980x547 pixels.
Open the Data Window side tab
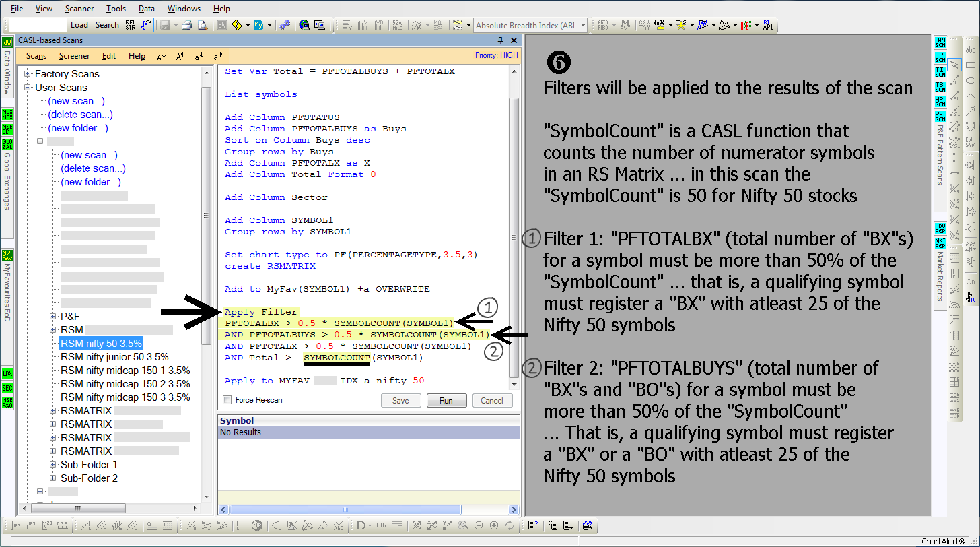point(7,67)
